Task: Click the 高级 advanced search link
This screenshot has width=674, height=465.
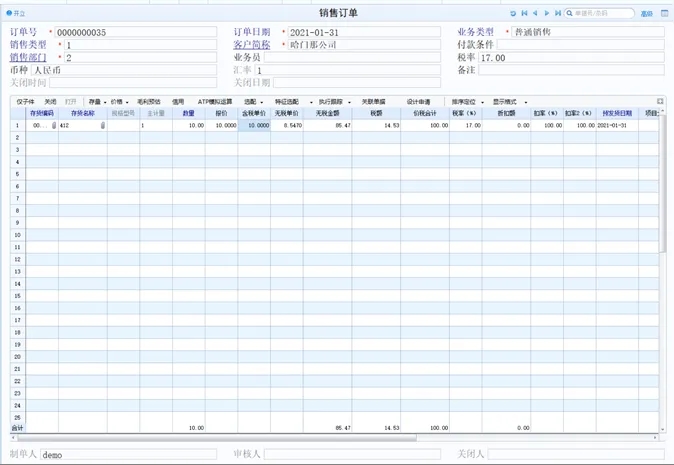Action: (646, 14)
